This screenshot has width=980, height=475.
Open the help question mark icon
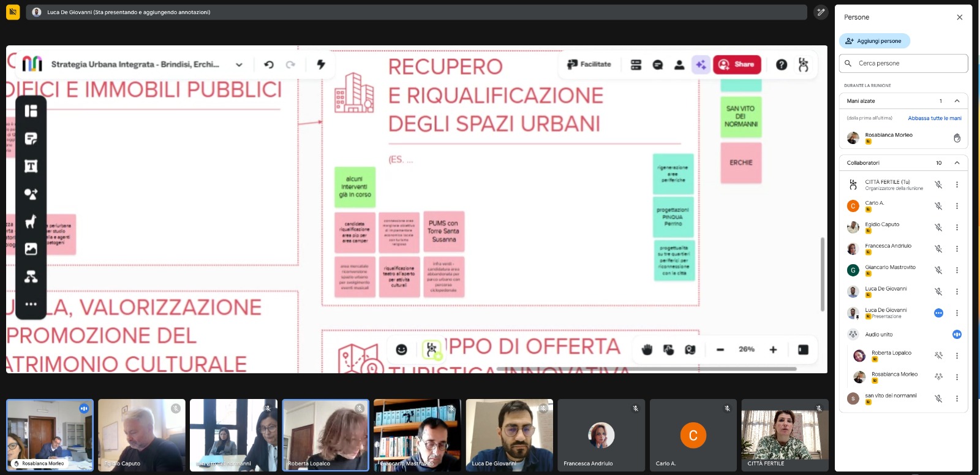(x=782, y=64)
